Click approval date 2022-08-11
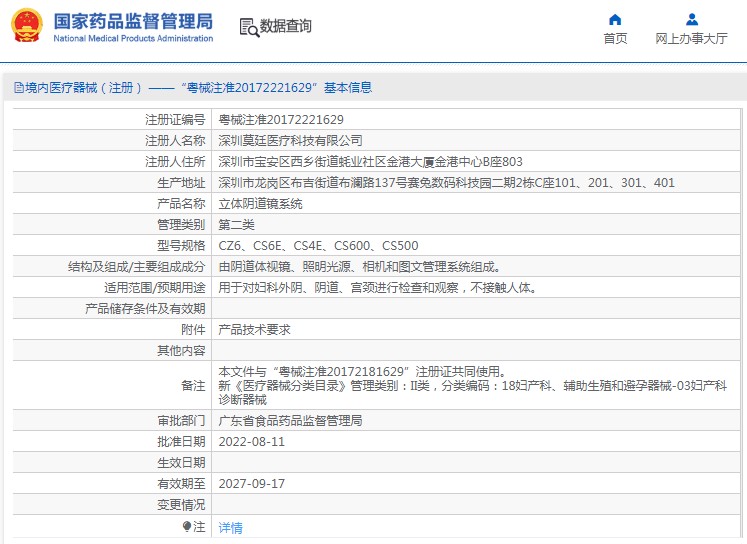Viewport: 747px width, 544px height. (x=252, y=442)
